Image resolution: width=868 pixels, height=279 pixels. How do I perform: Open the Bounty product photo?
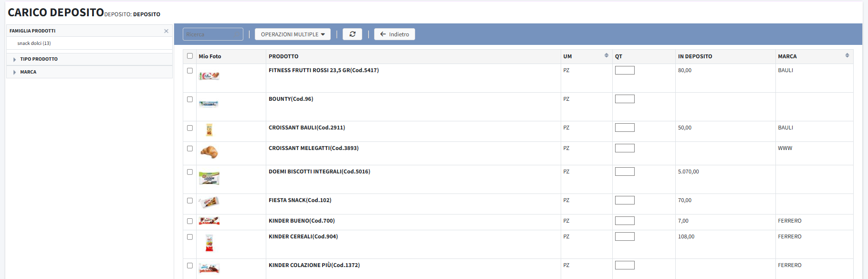coord(209,104)
